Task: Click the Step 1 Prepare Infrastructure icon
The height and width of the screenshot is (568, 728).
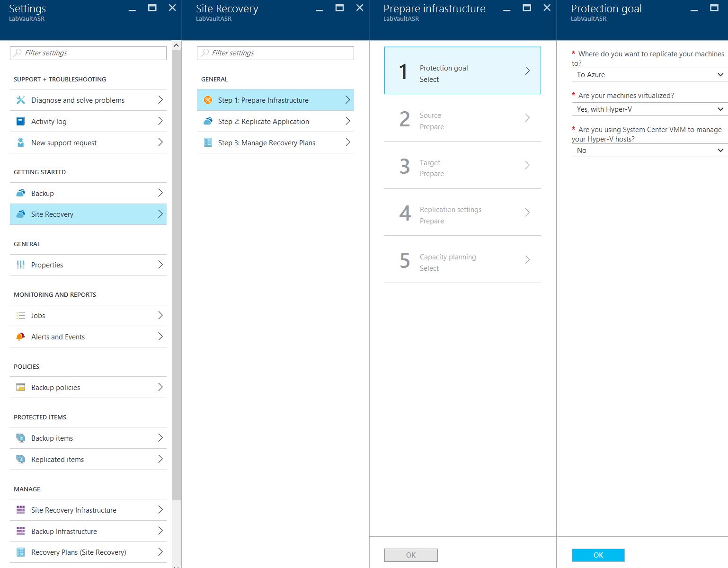Action: [208, 100]
